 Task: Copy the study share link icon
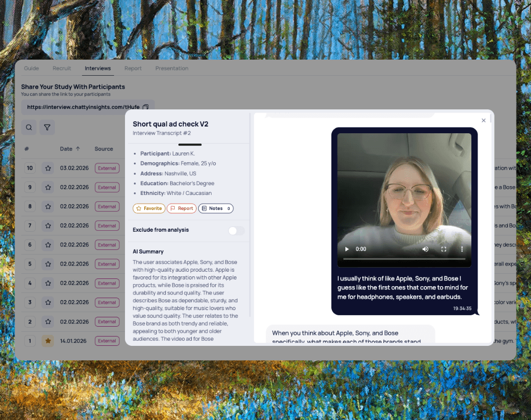point(147,106)
